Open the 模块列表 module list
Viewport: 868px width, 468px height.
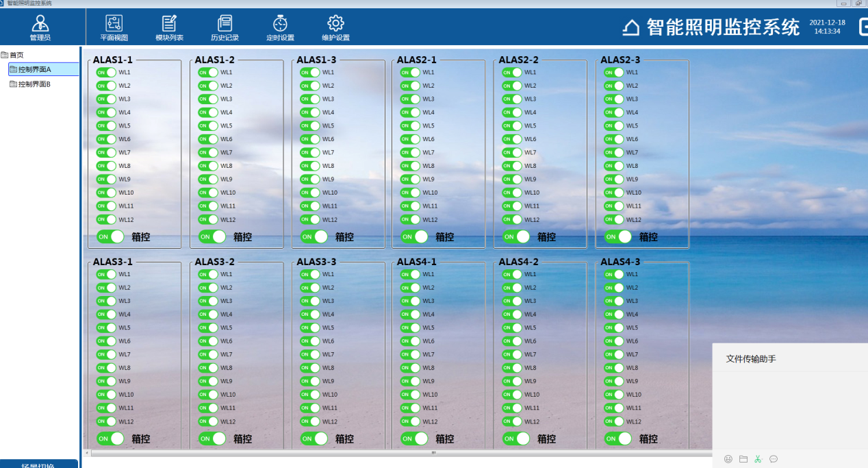(x=169, y=28)
